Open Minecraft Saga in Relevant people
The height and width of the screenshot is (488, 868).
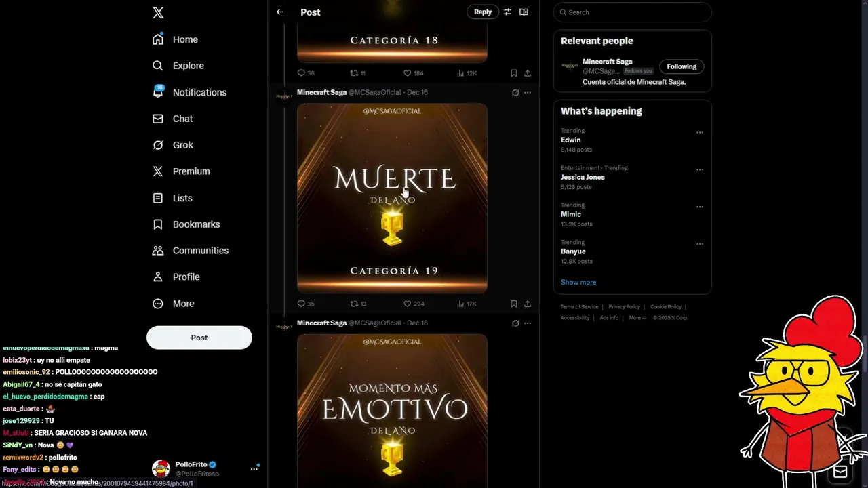click(x=608, y=62)
